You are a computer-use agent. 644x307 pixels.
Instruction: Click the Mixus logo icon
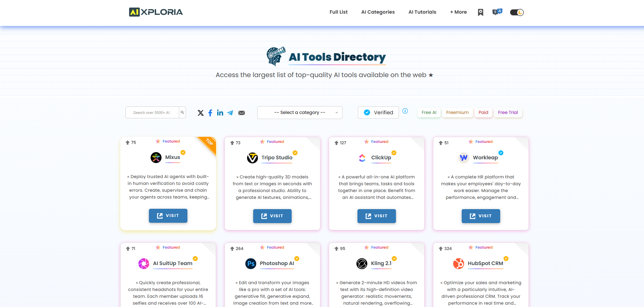[x=156, y=158]
